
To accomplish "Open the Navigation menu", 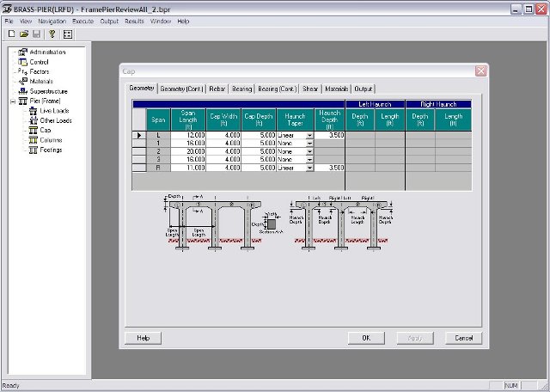I will [52, 21].
